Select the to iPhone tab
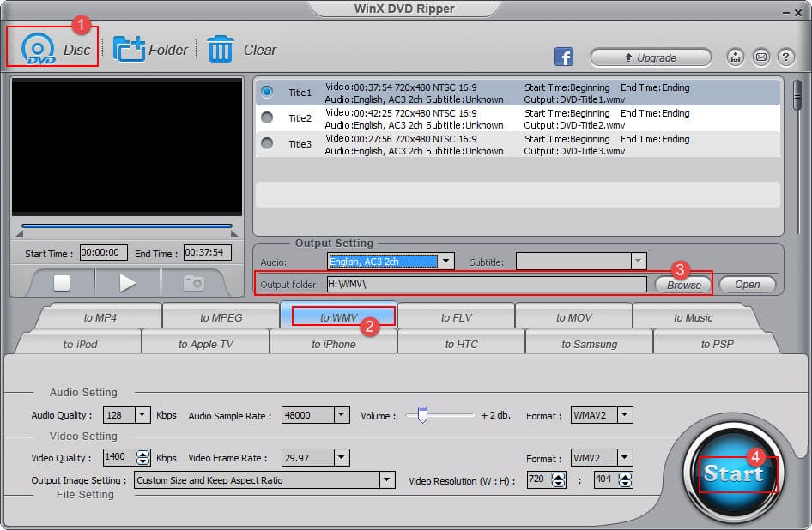Screen dimensions: 812x530 (333, 344)
